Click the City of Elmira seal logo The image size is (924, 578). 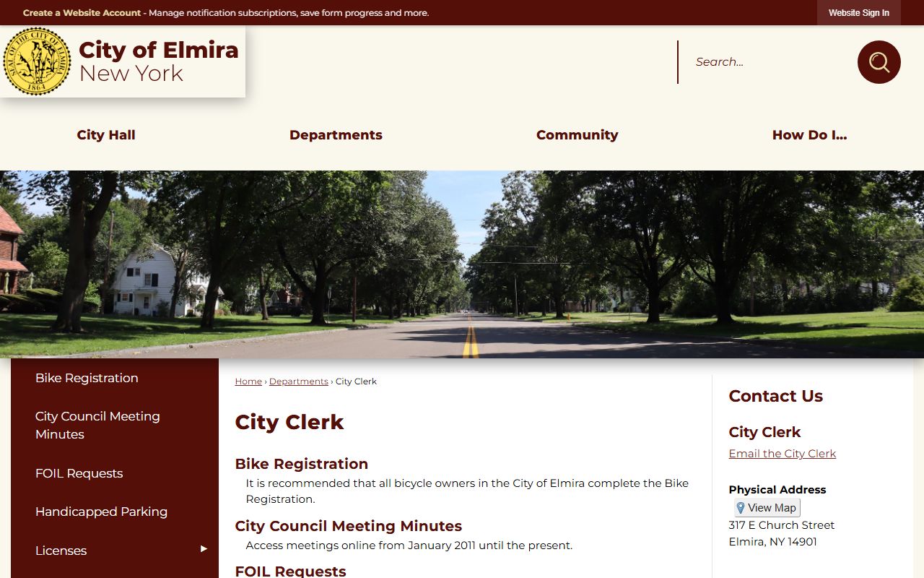pos(37,61)
